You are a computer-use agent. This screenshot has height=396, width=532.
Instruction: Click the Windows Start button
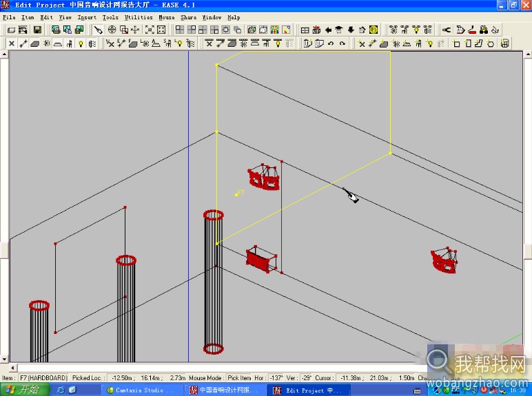[24, 390]
